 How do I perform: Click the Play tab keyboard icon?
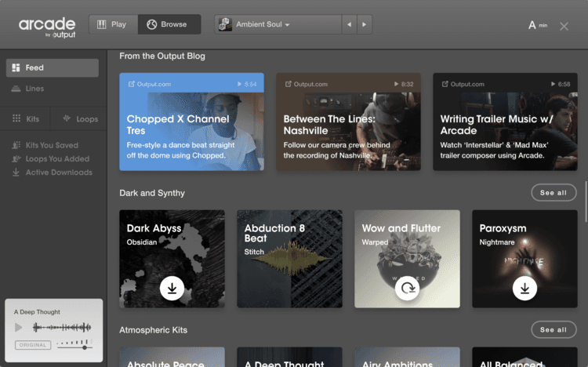tap(102, 24)
